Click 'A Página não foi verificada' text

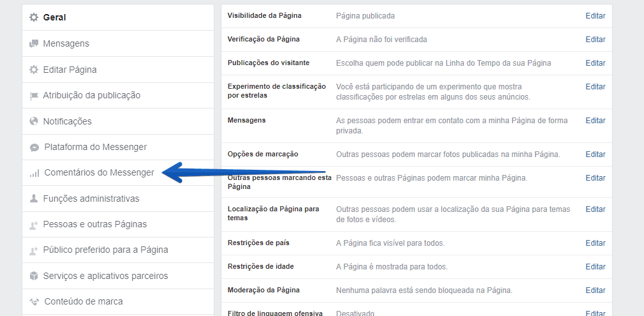382,40
